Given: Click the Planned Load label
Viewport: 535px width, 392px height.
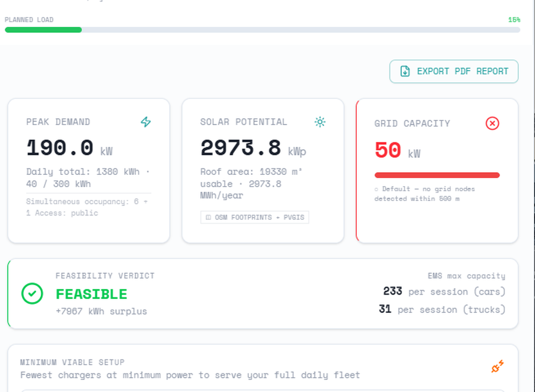Looking at the screenshot, I should pos(29,20).
